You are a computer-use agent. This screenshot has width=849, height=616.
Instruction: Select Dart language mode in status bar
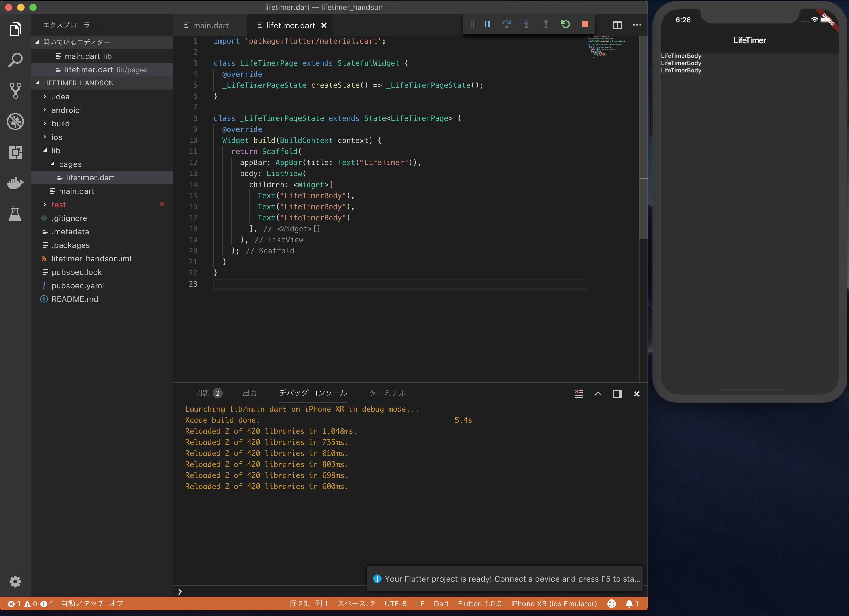tap(441, 603)
